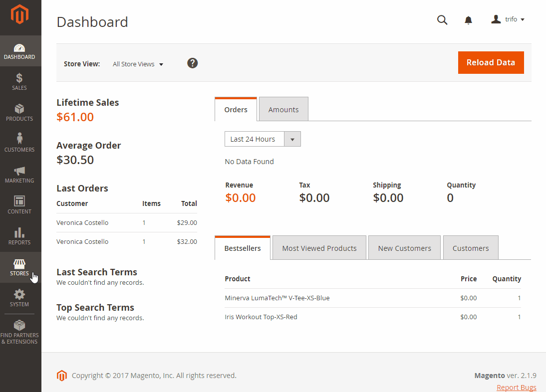This screenshot has width=546, height=392.
Task: Click the search magnifier icon
Action: pyautogui.click(x=442, y=20)
